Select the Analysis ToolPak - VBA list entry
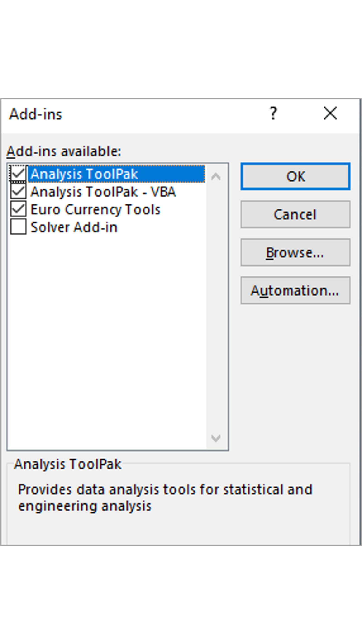Image resolution: width=362 pixels, height=644 pixels. click(x=103, y=192)
